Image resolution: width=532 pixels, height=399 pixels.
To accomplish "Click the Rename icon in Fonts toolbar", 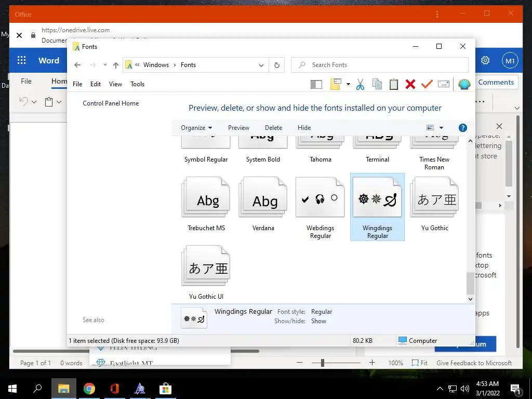I will 444,84.
